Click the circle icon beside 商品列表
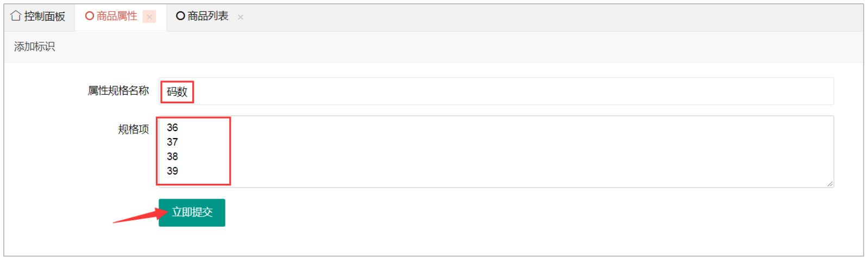Viewport: 868px width, 261px height. point(180,16)
